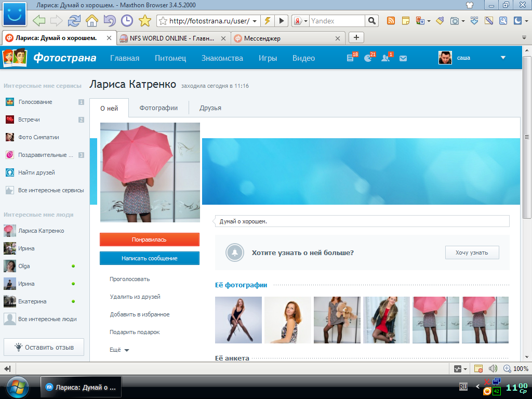Image resolution: width=532 pixels, height=399 pixels.
Task: Expand the Ещё actions menu
Action: (119, 350)
